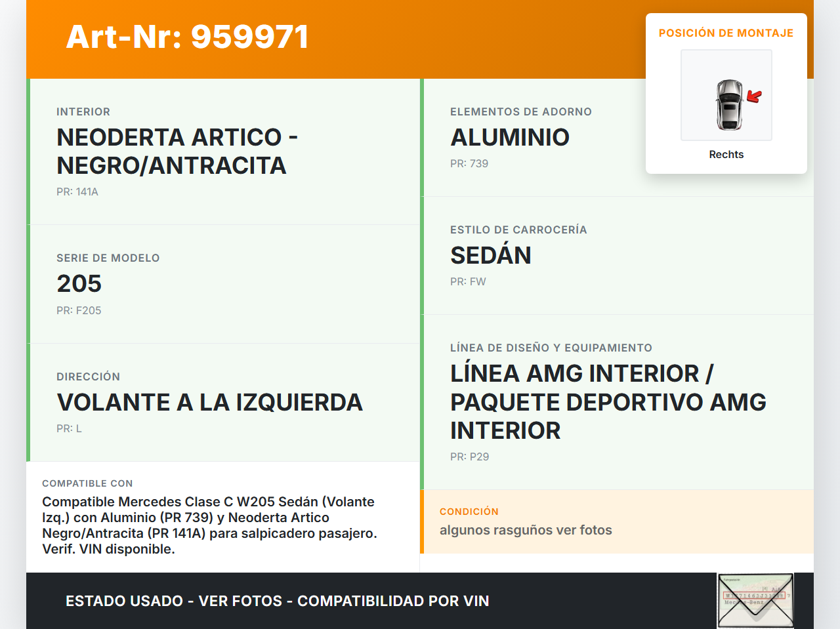Click the COMPATIBLE CON label

pos(87,484)
